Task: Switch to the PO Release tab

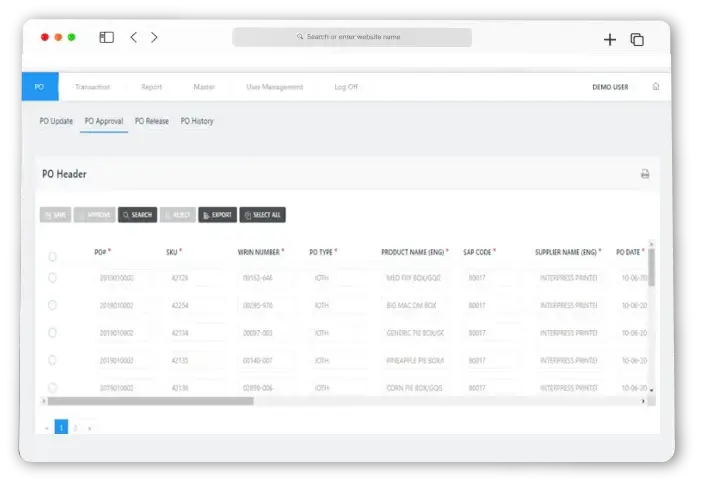Action: tap(152, 121)
